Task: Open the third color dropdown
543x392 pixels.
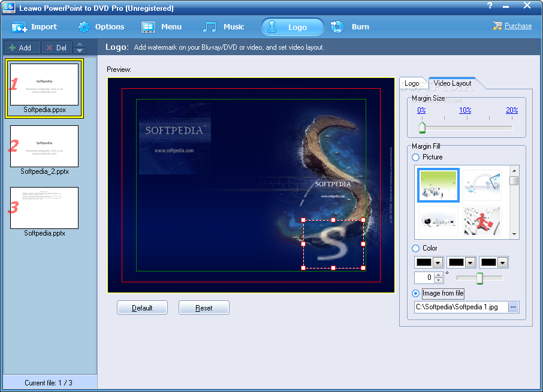Action: pos(502,263)
